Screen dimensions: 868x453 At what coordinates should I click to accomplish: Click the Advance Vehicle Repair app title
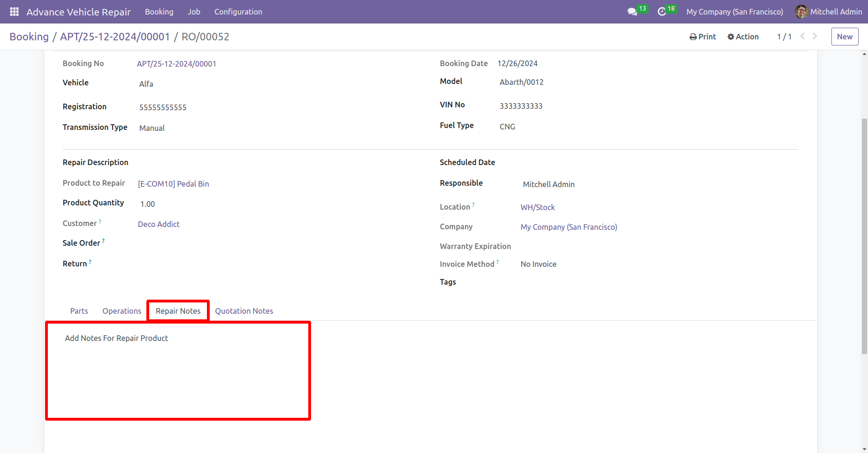click(x=78, y=12)
